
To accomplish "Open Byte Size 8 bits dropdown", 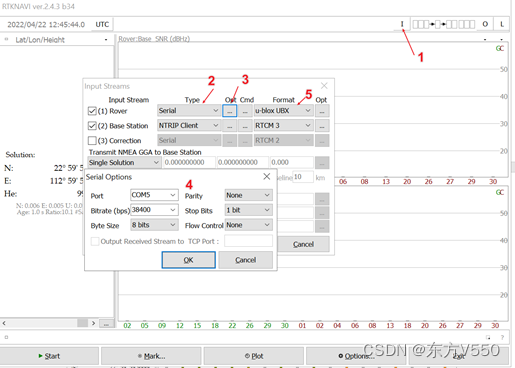I will (x=154, y=225).
